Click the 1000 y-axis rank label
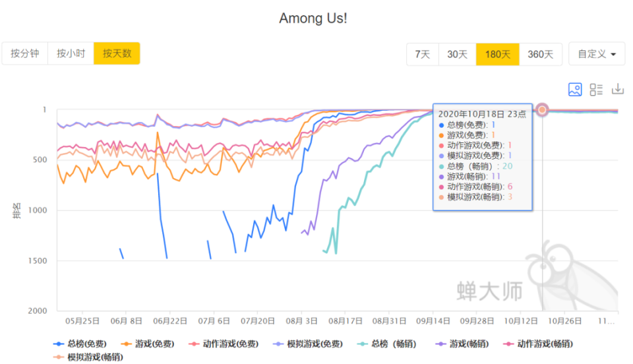Image resolution: width=633 pixels, height=364 pixels. tap(38, 210)
